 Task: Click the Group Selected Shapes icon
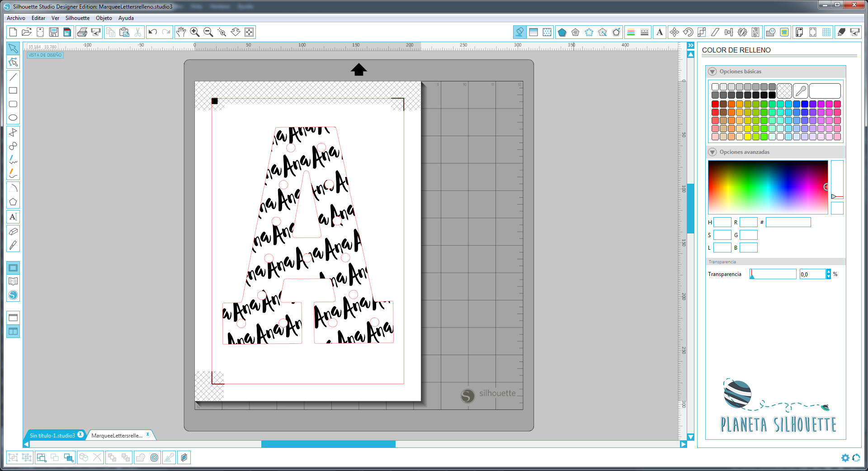[13, 457]
